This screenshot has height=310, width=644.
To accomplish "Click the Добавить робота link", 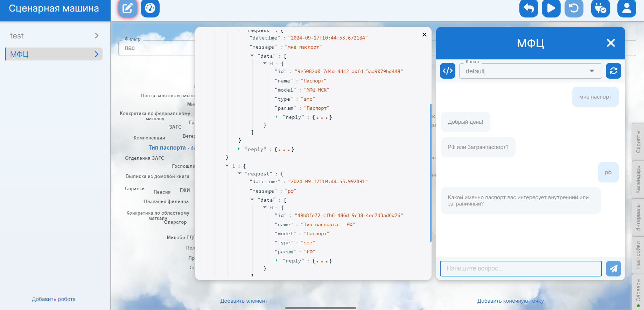I will pyautogui.click(x=54, y=299).
